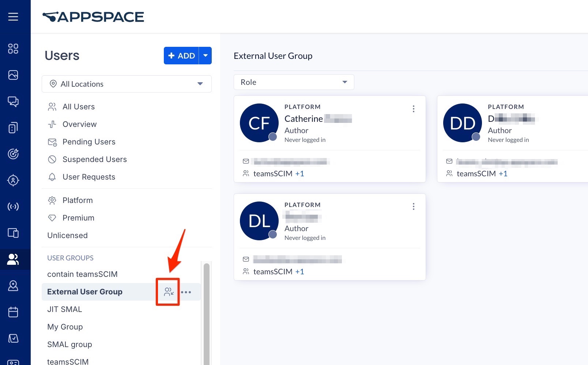Click the email icon on DL card

tap(246, 259)
